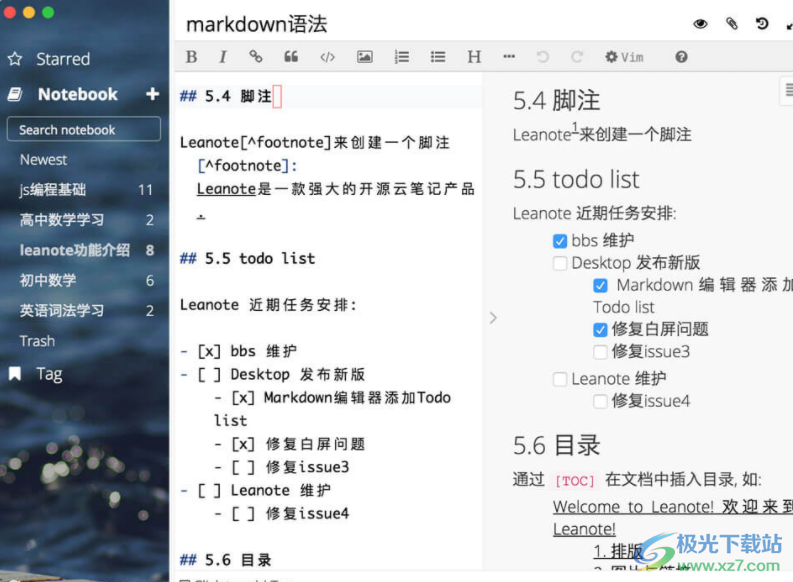793x582 pixels.
Task: Open the Tag section in sidebar
Action: pyautogui.click(x=49, y=374)
